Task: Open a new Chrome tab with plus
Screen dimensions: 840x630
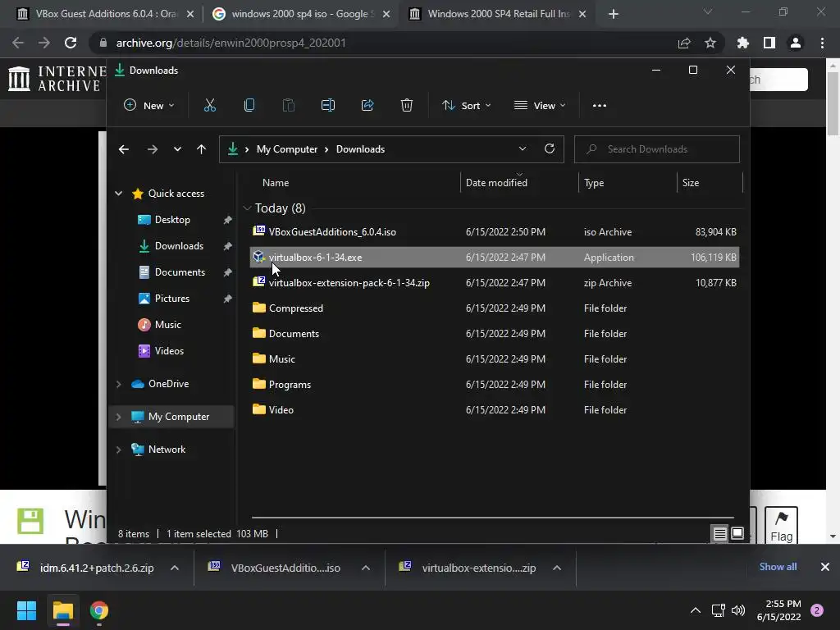Action: pyautogui.click(x=614, y=14)
